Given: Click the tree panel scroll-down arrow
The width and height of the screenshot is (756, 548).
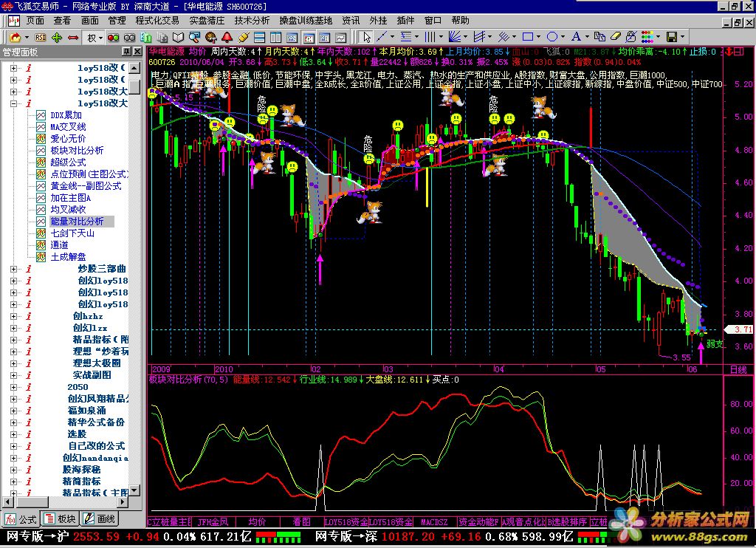Looking at the screenshot, I should point(135,490).
